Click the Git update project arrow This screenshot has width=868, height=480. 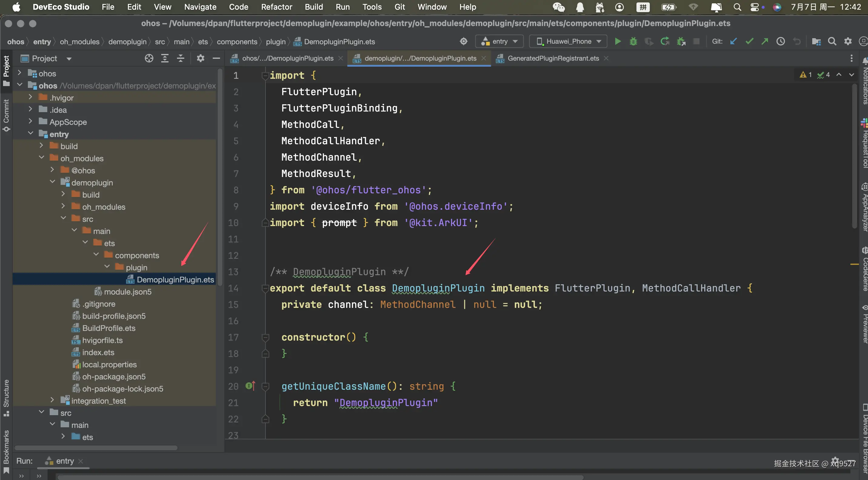point(733,42)
